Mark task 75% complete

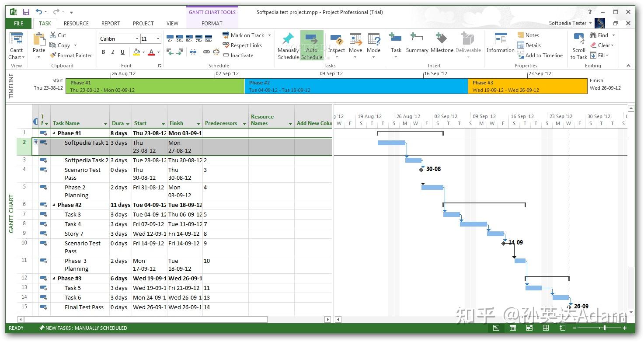click(199, 38)
